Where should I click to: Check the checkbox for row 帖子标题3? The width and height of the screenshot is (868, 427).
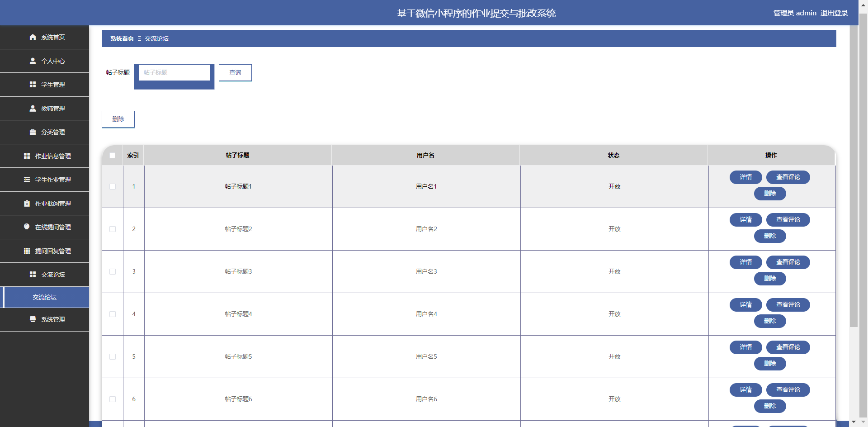click(113, 272)
